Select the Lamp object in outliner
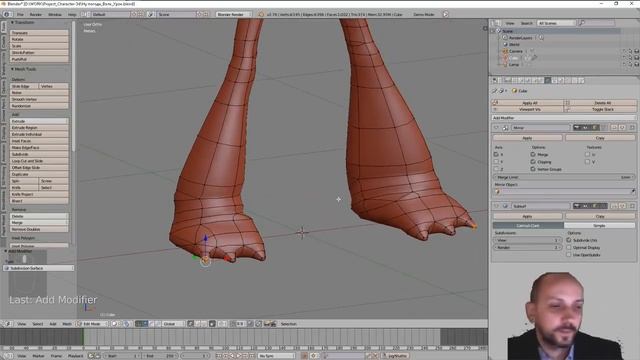The image size is (640, 360). coord(514,64)
